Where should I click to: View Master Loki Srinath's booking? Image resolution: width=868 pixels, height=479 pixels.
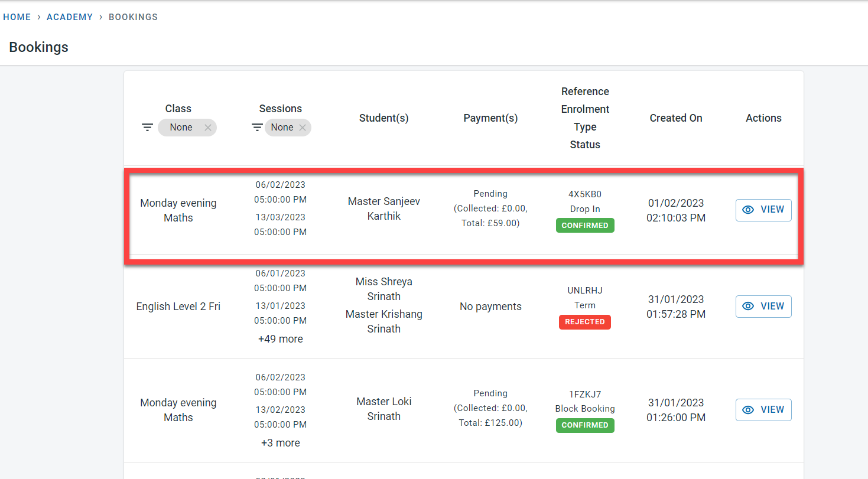coord(763,410)
